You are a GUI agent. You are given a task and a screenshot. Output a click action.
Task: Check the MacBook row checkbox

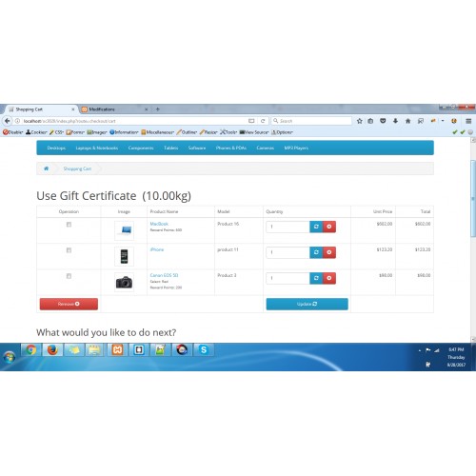(x=69, y=225)
